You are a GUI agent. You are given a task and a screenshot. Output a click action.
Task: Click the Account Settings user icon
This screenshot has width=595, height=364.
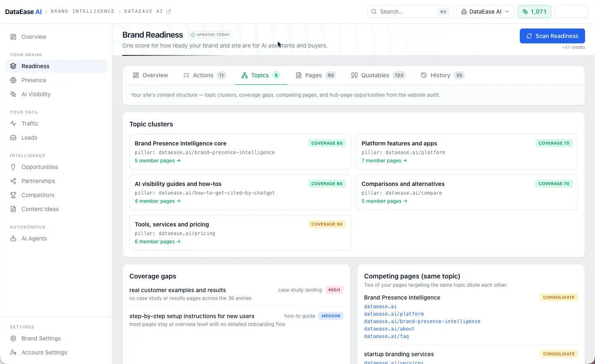click(13, 352)
